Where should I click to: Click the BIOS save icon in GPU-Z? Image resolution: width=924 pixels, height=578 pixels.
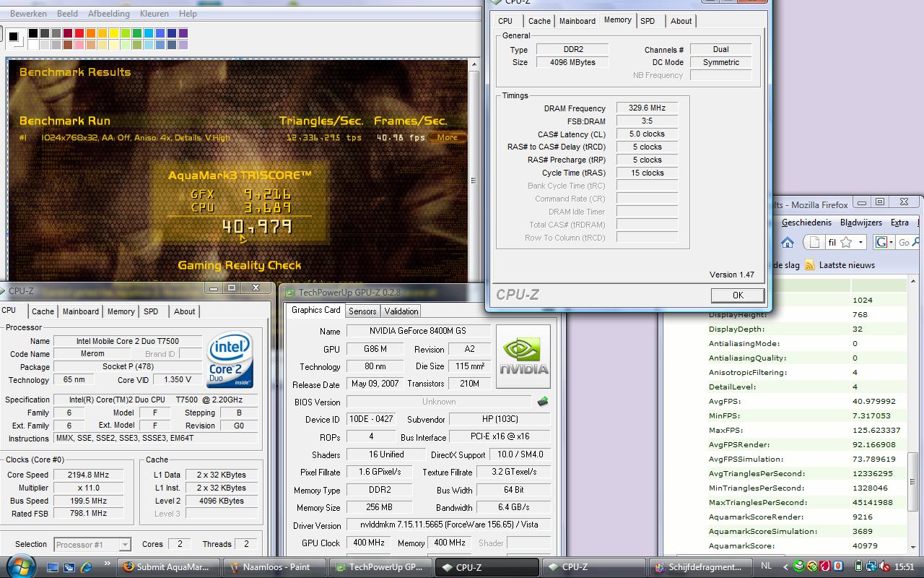(543, 402)
